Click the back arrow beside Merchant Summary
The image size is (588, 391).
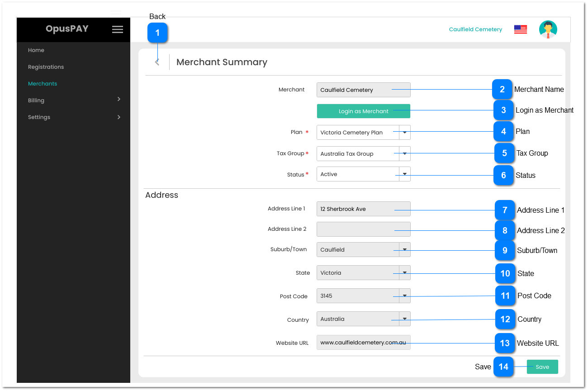point(157,62)
